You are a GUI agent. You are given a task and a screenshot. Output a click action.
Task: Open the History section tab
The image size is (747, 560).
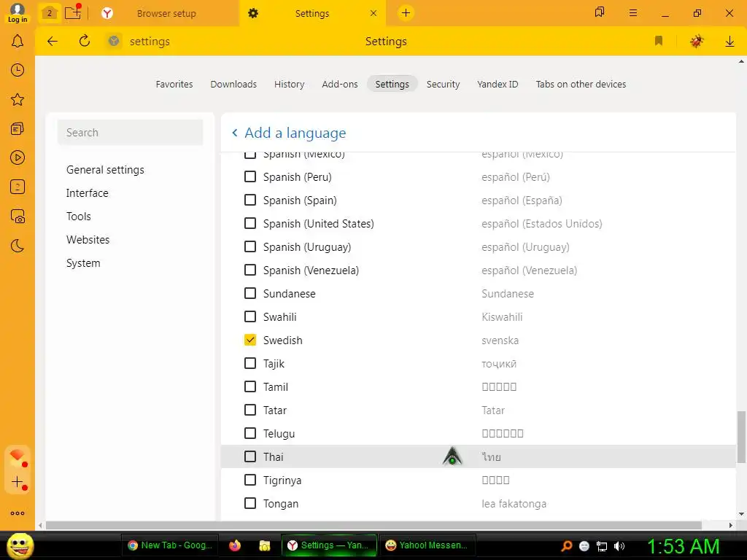[289, 85]
